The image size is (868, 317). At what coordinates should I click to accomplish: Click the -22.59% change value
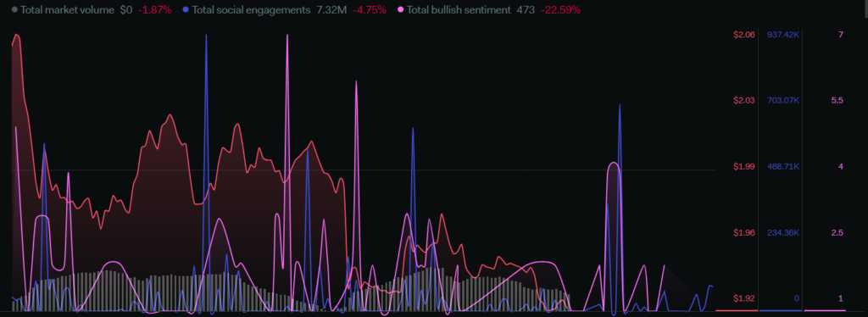tap(561, 10)
